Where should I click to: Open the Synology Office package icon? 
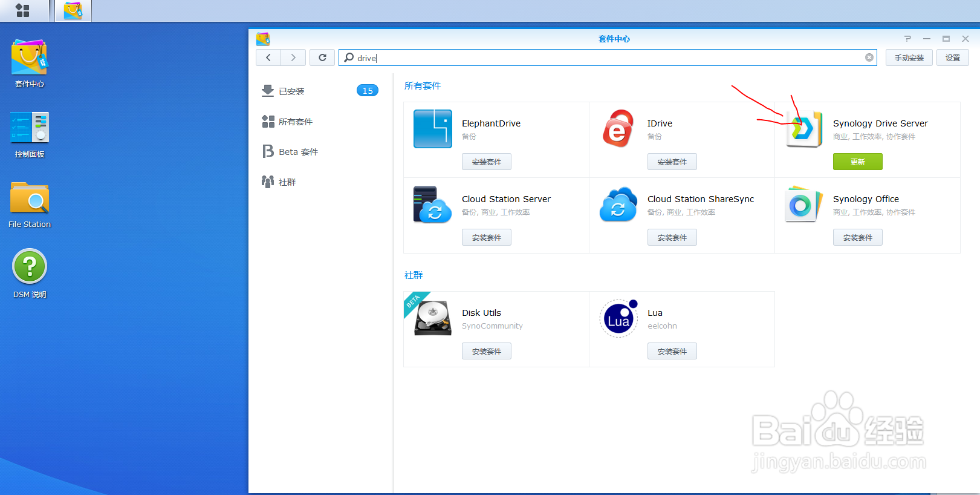pos(804,205)
